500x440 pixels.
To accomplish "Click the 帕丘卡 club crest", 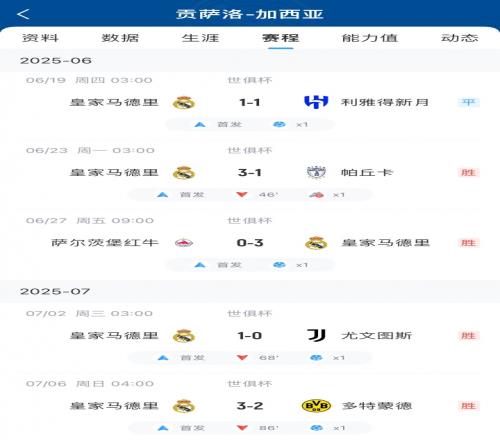I will [316, 172].
